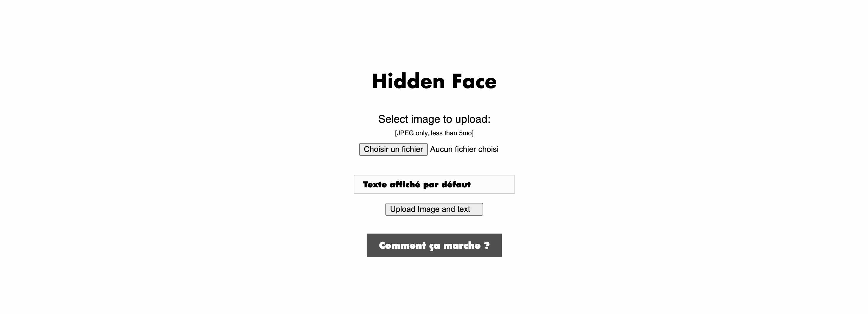Place cursor in the default text input box
Screen dimensions: 868x314
point(434,184)
